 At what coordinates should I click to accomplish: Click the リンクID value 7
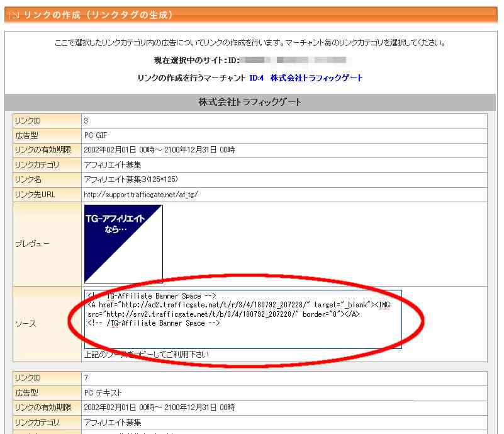pyautogui.click(x=86, y=378)
